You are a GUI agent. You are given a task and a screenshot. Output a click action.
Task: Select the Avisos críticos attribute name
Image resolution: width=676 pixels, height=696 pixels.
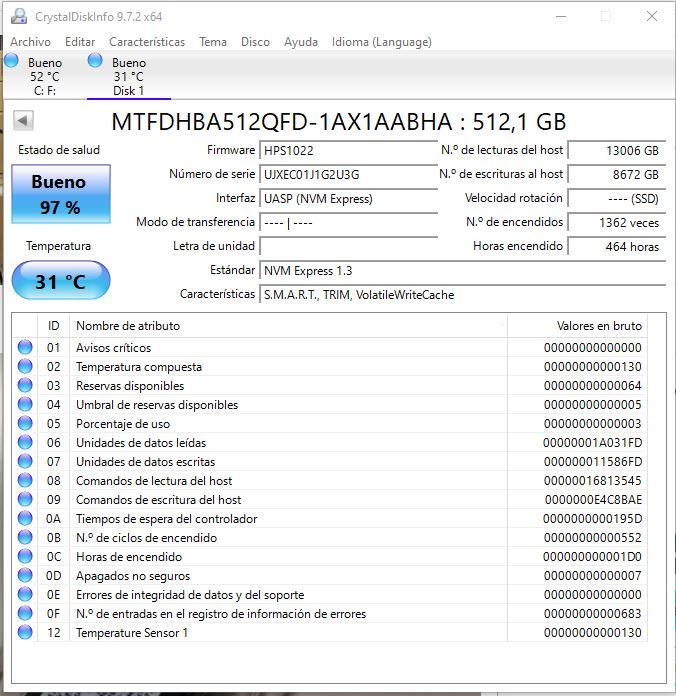pos(114,348)
